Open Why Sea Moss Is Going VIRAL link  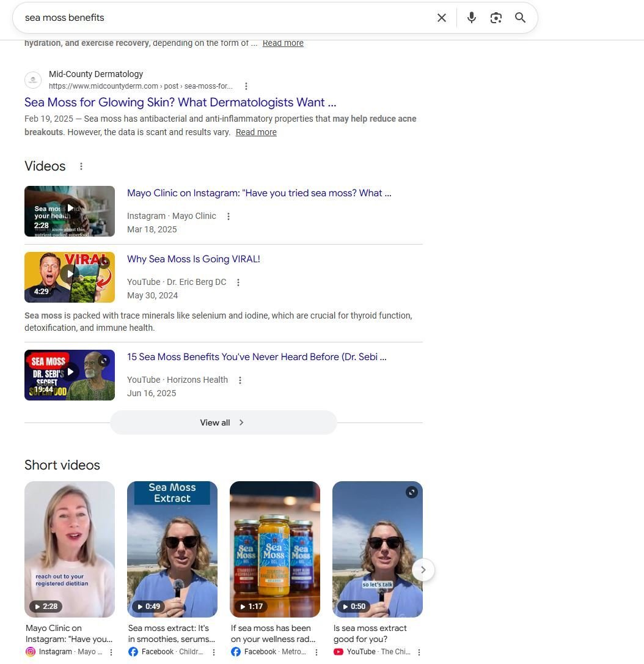[193, 259]
